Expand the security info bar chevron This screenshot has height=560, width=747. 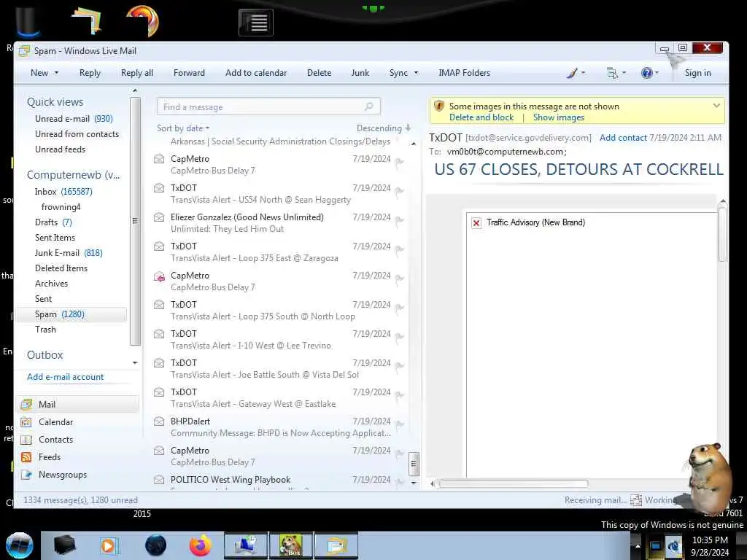(x=716, y=106)
